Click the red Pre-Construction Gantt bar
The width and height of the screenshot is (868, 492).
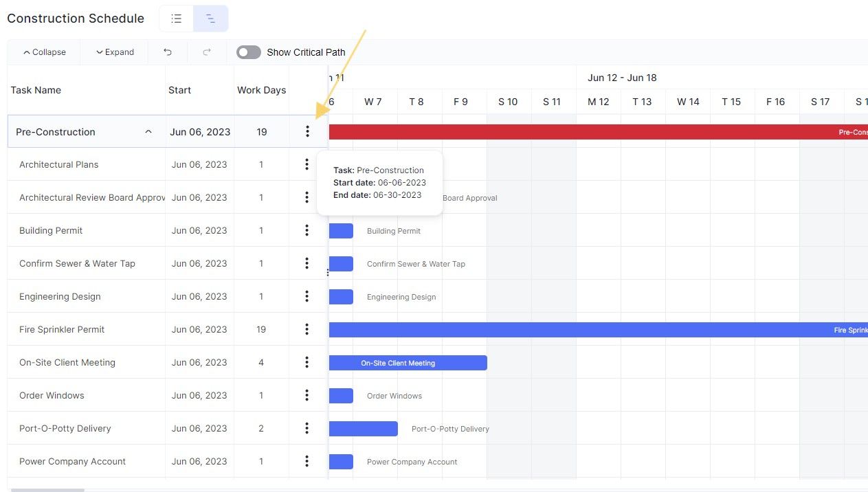(x=599, y=132)
